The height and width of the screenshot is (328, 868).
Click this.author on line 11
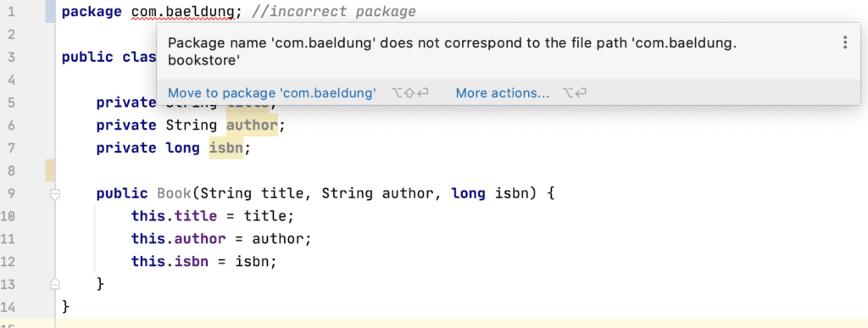tap(178, 239)
